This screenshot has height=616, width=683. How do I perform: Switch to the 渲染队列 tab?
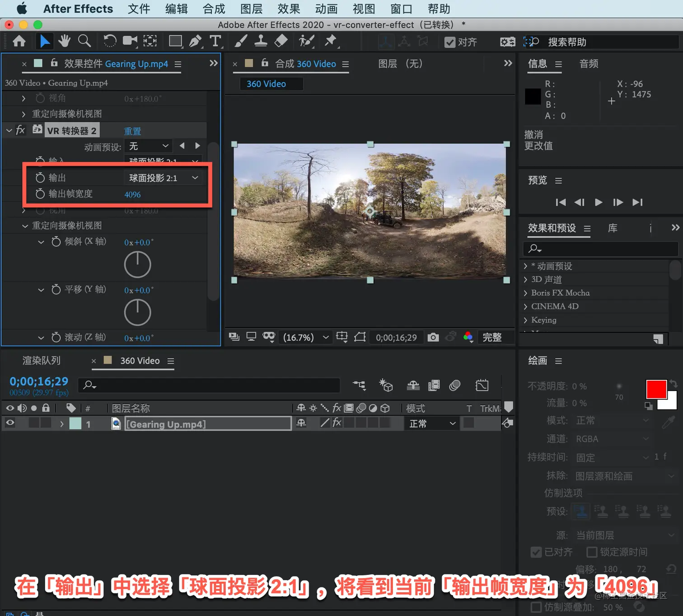point(42,360)
